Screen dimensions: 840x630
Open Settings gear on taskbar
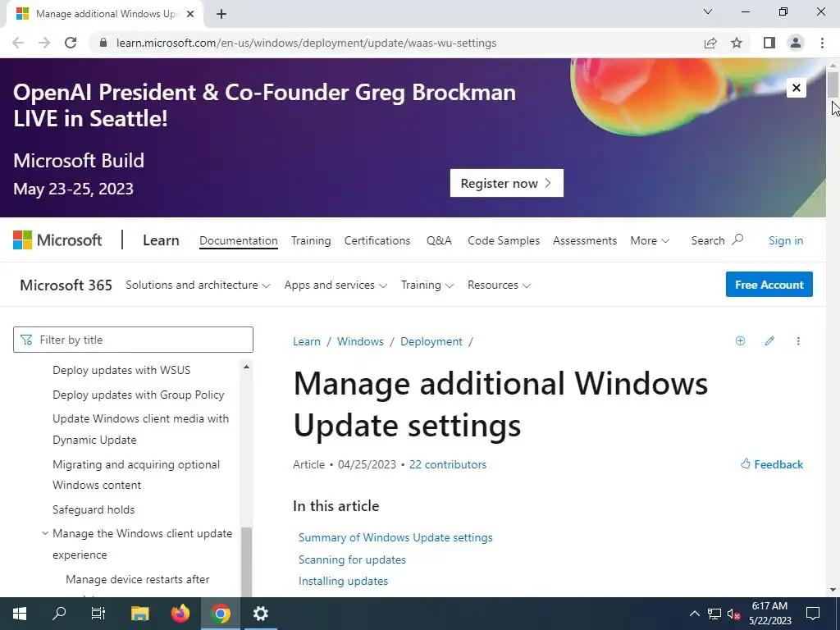click(x=260, y=614)
